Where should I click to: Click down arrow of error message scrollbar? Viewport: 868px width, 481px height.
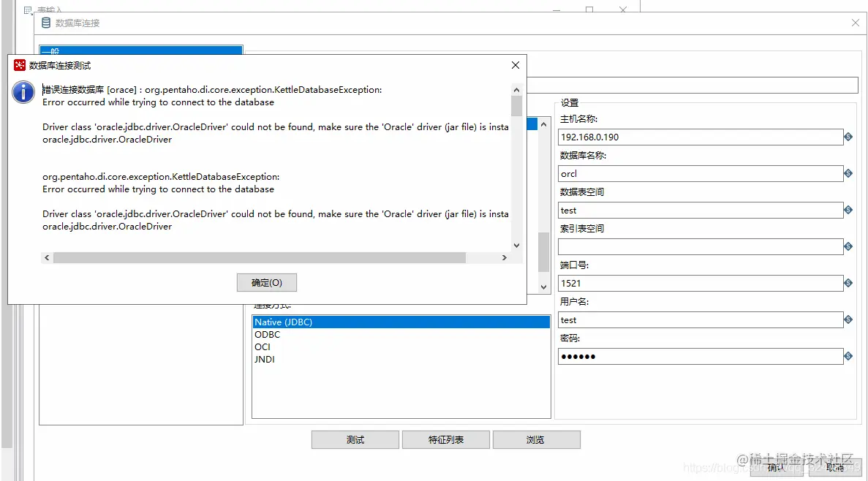(x=516, y=245)
